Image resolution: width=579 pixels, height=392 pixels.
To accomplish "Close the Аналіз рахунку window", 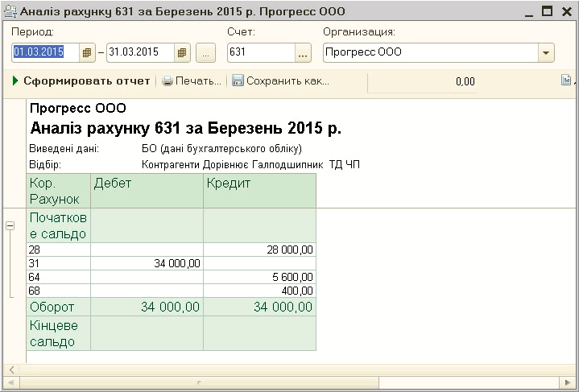I will [x=567, y=12].
